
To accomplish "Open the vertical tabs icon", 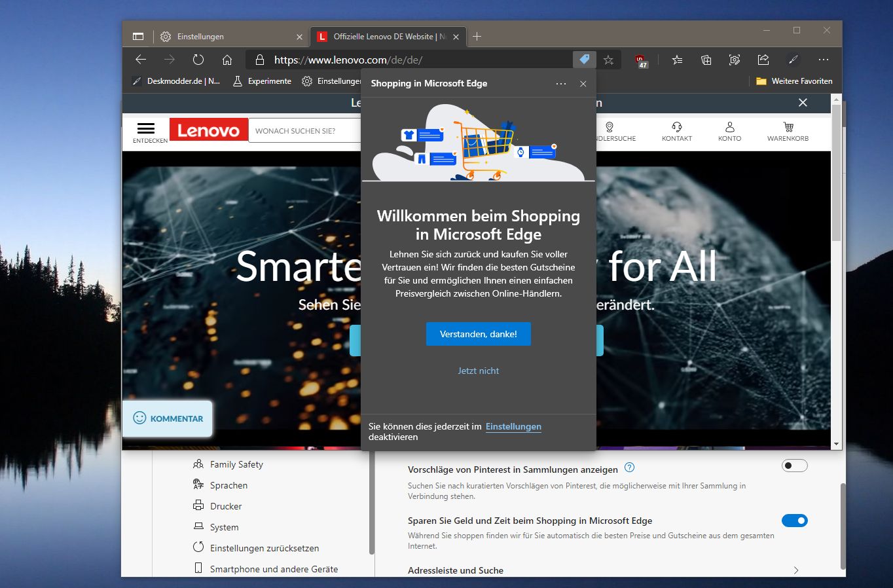I will pyautogui.click(x=138, y=37).
